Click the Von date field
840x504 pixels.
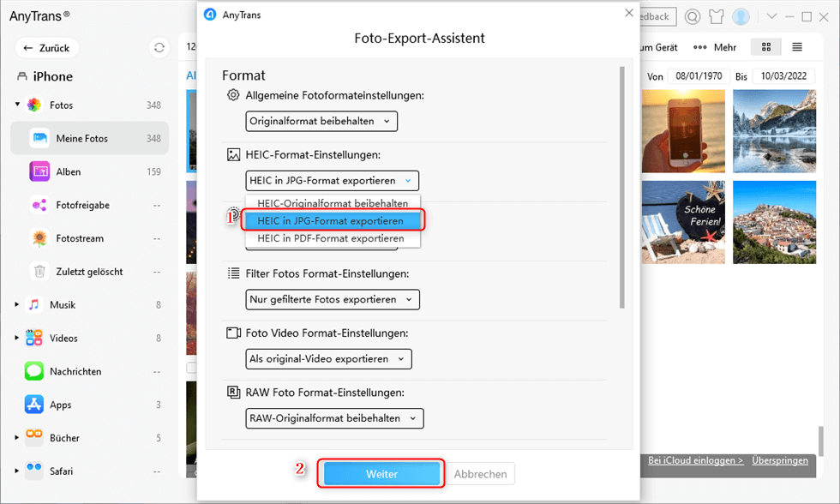click(698, 77)
